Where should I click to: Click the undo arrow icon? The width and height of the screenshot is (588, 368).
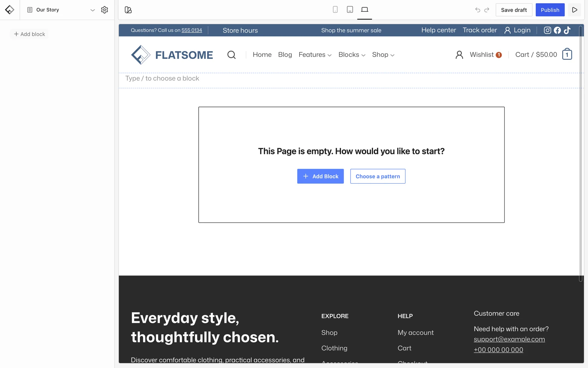pyautogui.click(x=478, y=10)
